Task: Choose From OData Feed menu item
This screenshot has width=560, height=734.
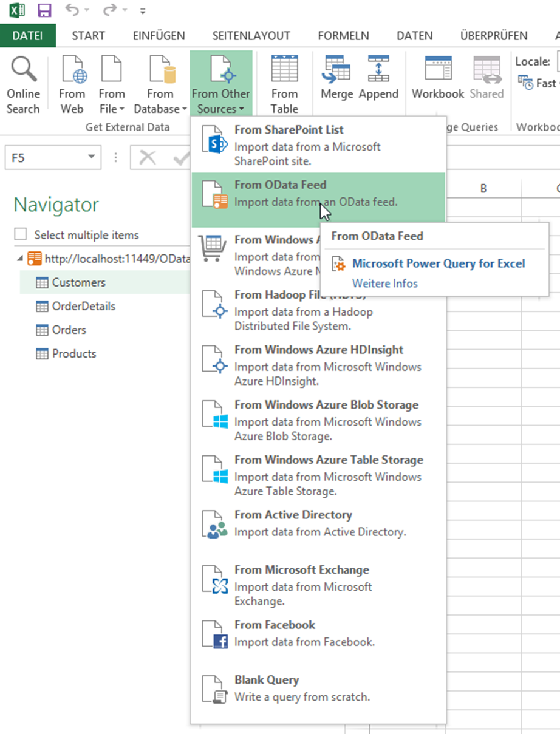Action: (318, 200)
